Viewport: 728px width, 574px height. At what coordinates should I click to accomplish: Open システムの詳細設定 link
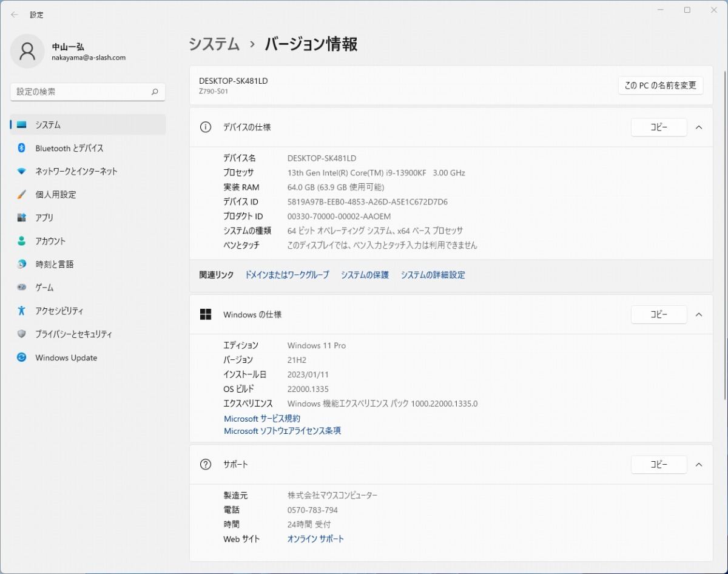coord(433,275)
